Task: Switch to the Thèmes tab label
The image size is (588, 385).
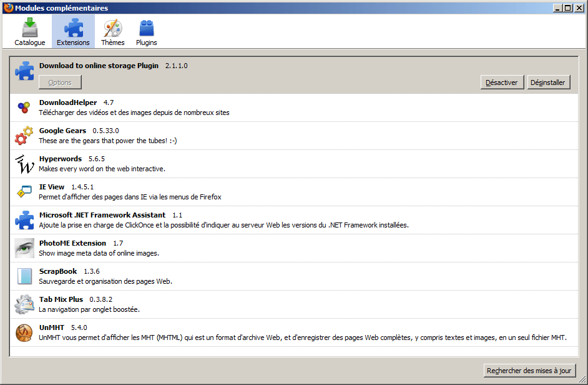Action: pos(113,42)
